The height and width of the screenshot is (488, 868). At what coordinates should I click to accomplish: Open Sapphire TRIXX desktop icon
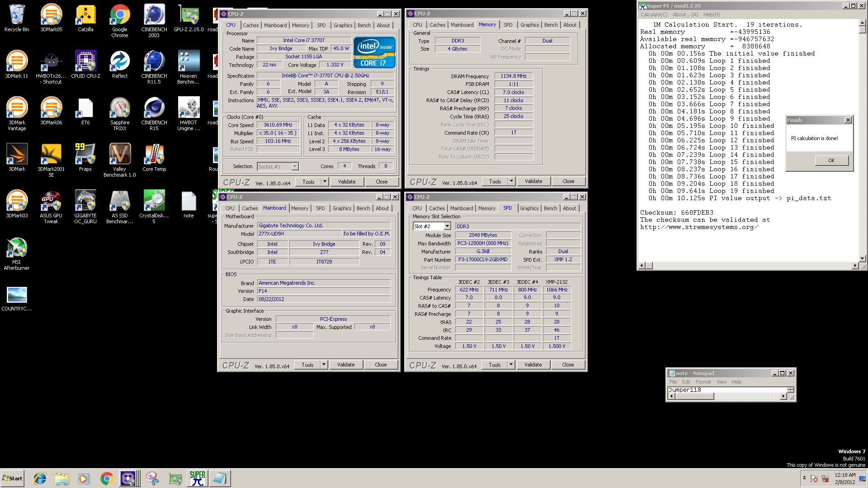click(120, 114)
